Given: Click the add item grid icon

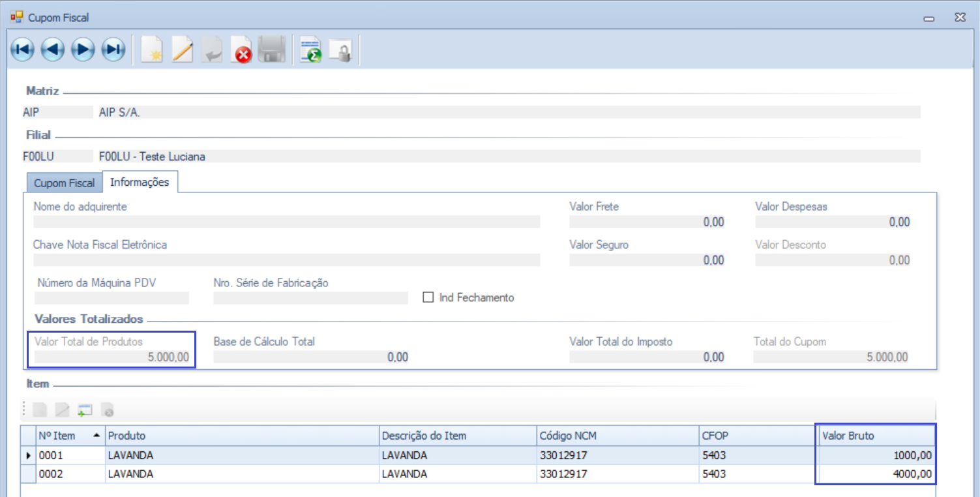Looking at the screenshot, I should click(x=85, y=410).
